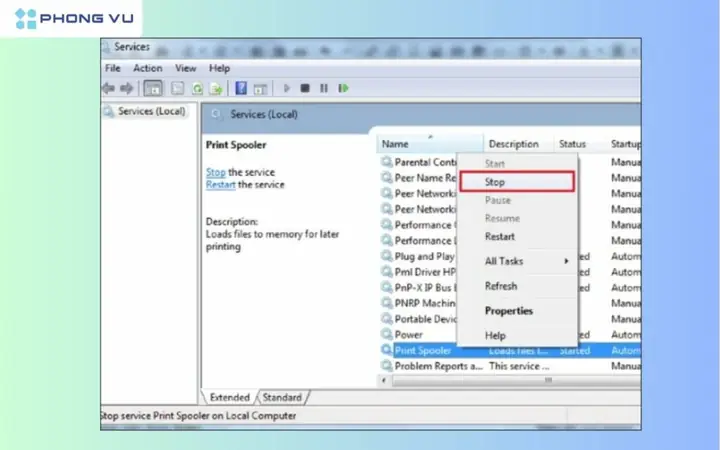Screen dimensions: 720x450
Task: Select the Power service row
Action: [510, 334]
